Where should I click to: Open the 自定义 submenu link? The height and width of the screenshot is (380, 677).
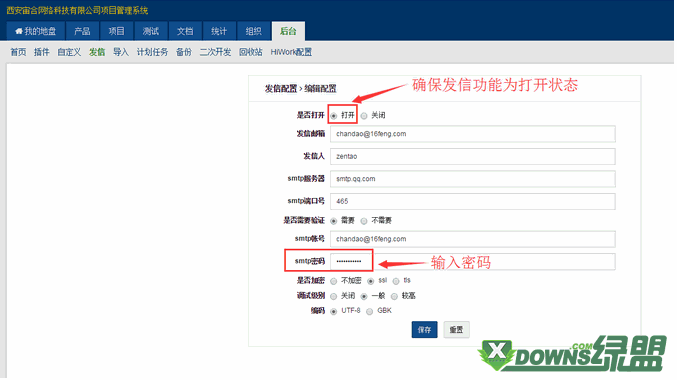click(69, 52)
